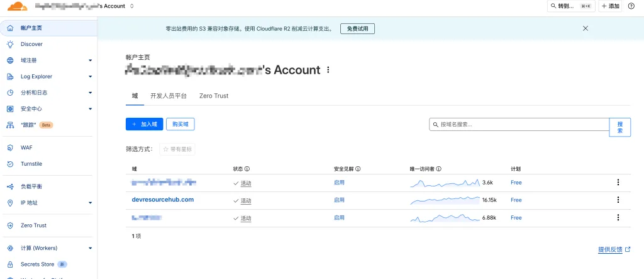Click the Log Explorer icon
Viewport: 644px width, 279px height.
click(10, 77)
